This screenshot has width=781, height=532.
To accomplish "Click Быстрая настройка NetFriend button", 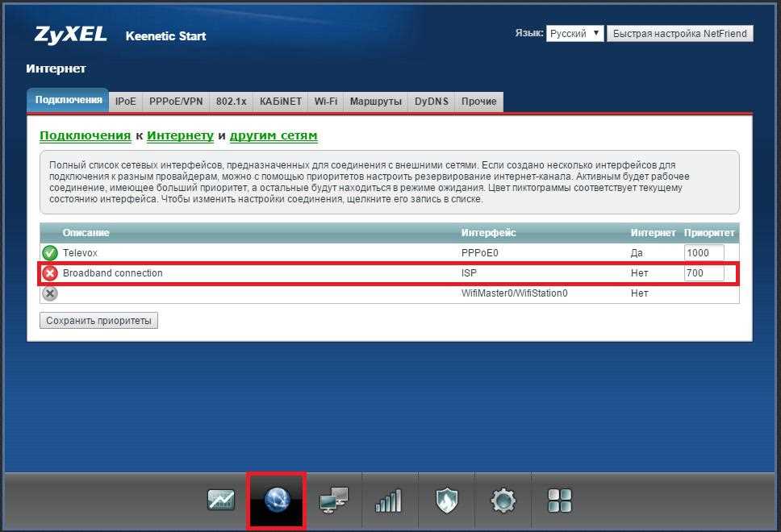I will pyautogui.click(x=680, y=33).
